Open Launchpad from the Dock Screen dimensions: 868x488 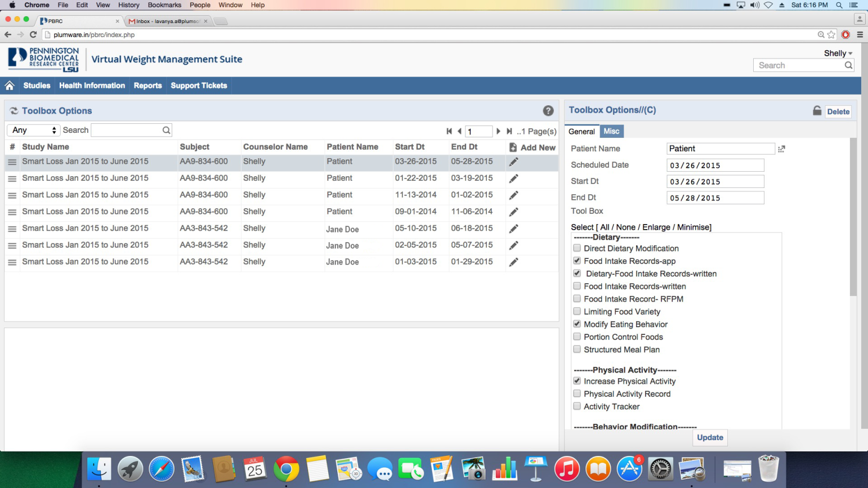(130, 469)
